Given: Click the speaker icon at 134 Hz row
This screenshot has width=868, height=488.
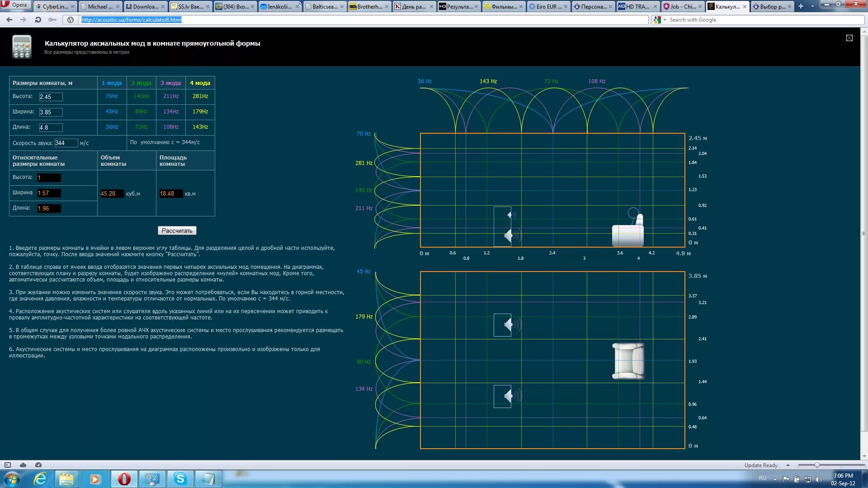Looking at the screenshot, I should click(505, 396).
